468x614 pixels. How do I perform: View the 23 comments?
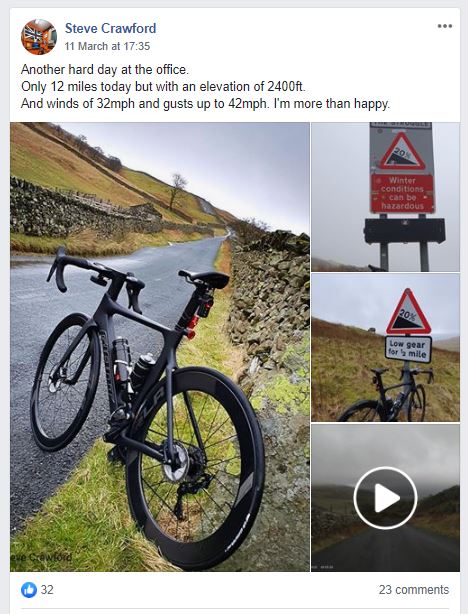point(414,589)
